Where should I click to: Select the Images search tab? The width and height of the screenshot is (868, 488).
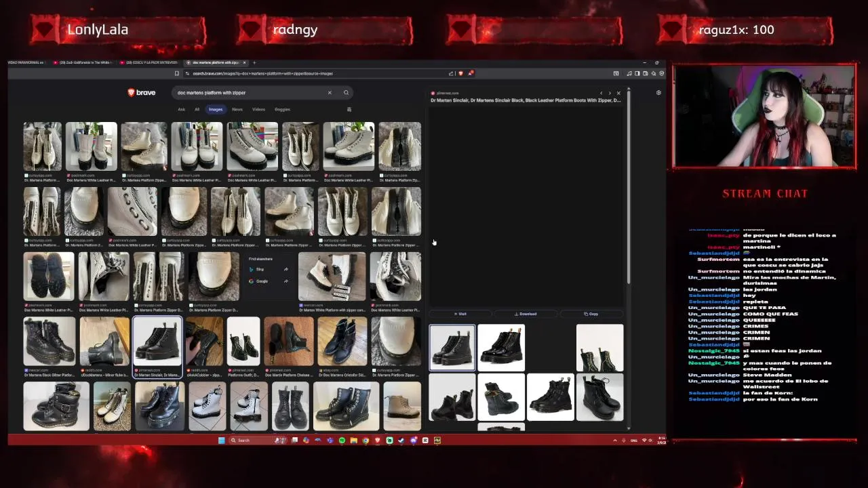coord(216,109)
